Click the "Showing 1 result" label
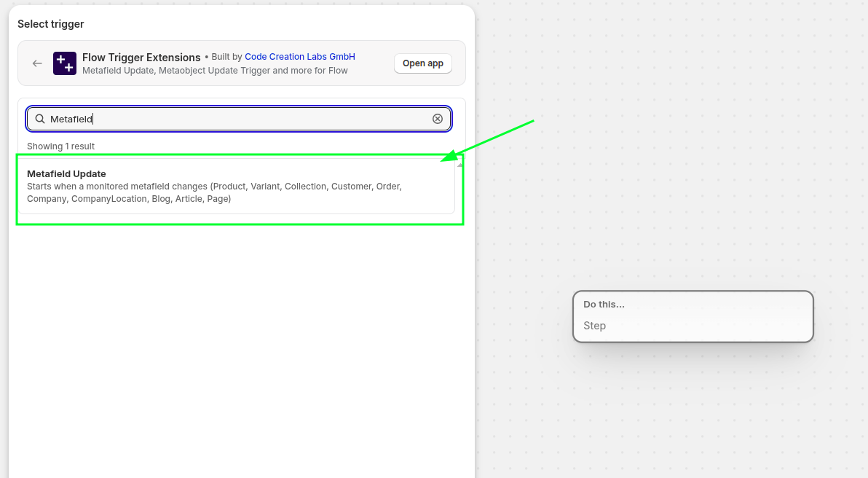The width and height of the screenshot is (868, 478). [60, 146]
